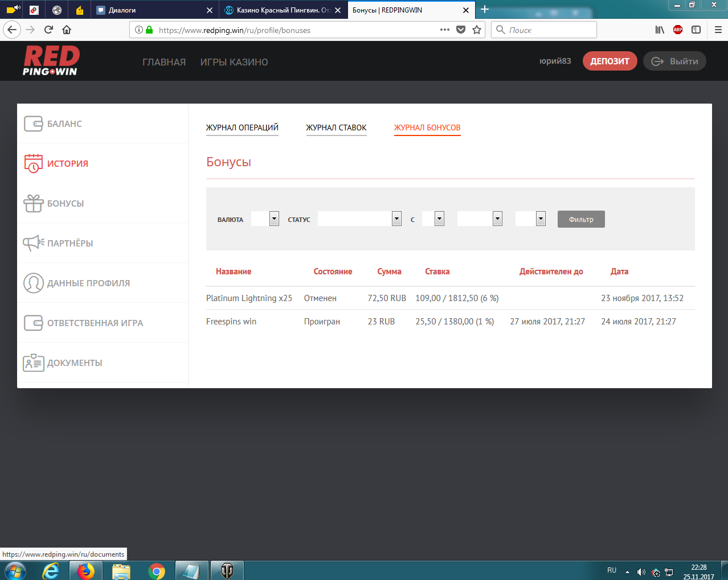Click the Platinum Lightning x25 bonus name
The width and height of the screenshot is (728, 580).
pos(249,298)
